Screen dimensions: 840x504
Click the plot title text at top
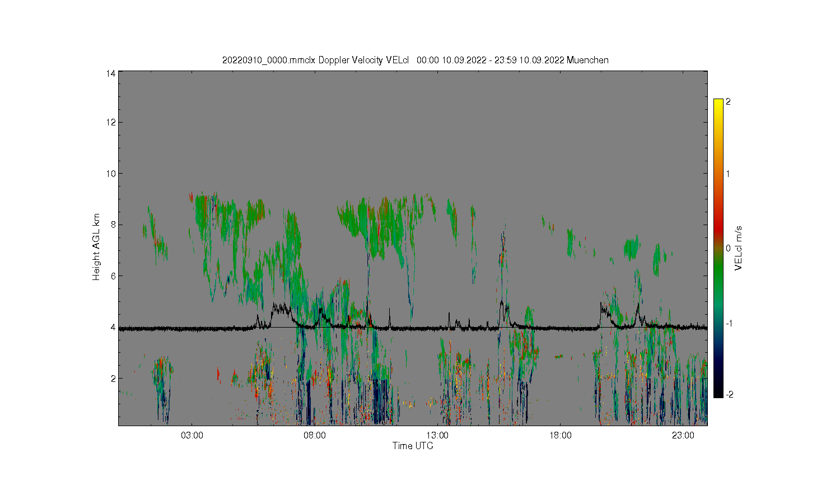point(415,60)
